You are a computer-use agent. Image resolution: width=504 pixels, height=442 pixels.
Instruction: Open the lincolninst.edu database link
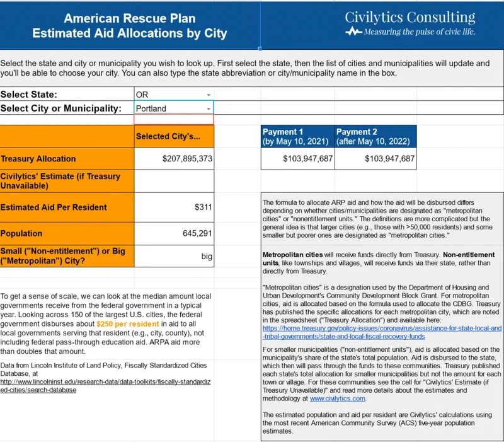coord(105,386)
